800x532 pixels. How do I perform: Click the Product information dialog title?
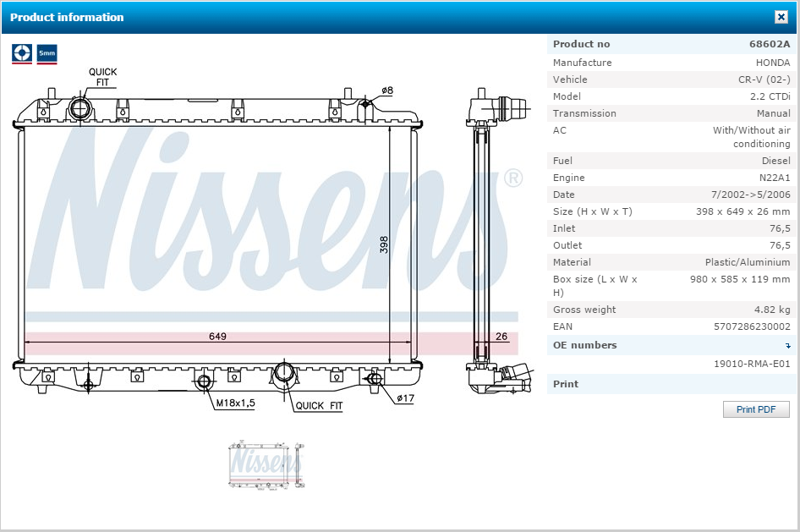coord(67,18)
